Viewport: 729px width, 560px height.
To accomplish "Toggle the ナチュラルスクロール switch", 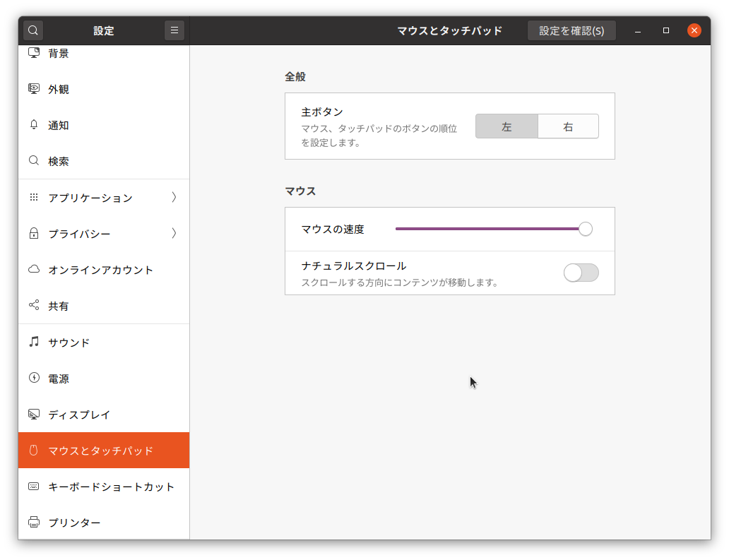I will [581, 273].
